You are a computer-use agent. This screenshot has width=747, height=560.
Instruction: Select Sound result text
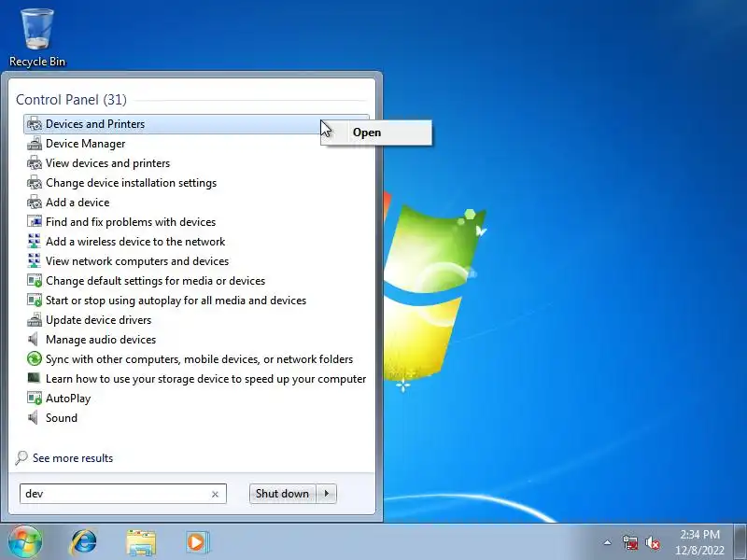point(62,417)
